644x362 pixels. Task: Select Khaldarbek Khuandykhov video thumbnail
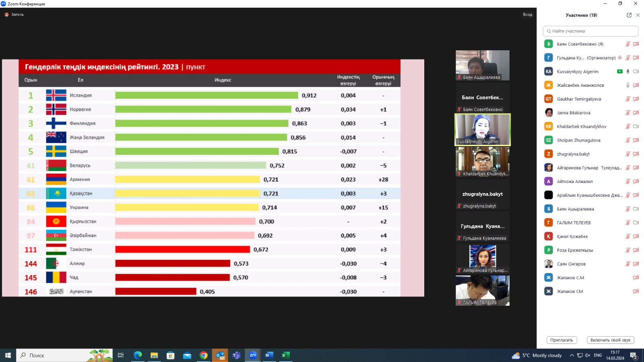483,162
